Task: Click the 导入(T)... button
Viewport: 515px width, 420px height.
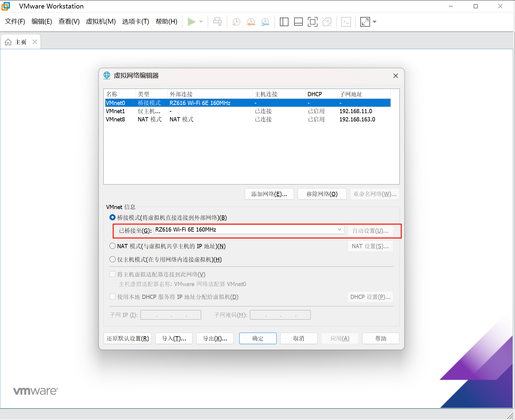Action: click(174, 338)
